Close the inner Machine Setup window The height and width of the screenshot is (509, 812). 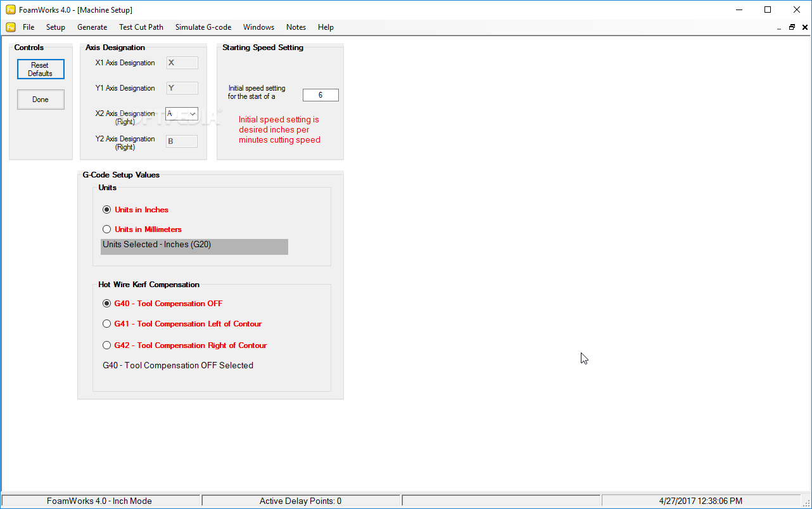pyautogui.click(x=805, y=27)
